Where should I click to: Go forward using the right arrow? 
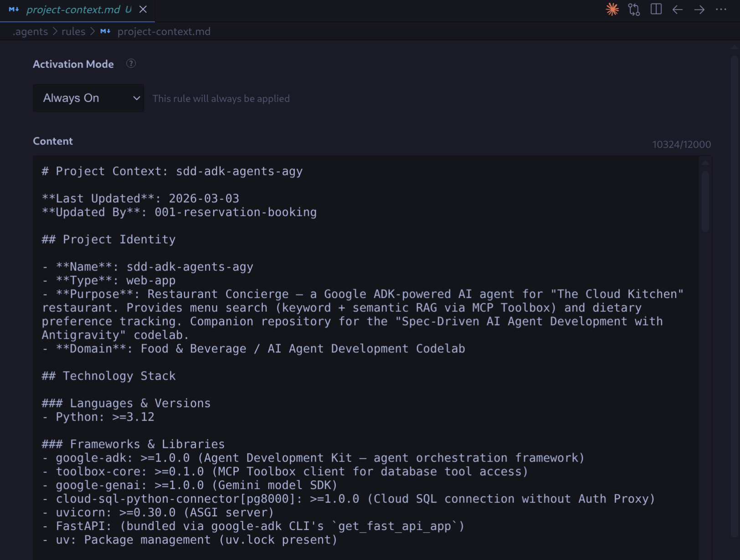[x=699, y=10]
